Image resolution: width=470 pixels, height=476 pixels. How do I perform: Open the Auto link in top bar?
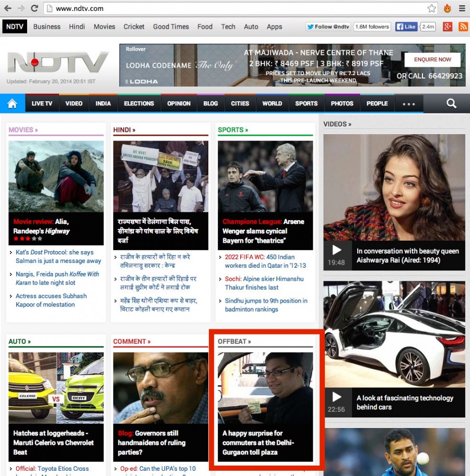pos(251,27)
